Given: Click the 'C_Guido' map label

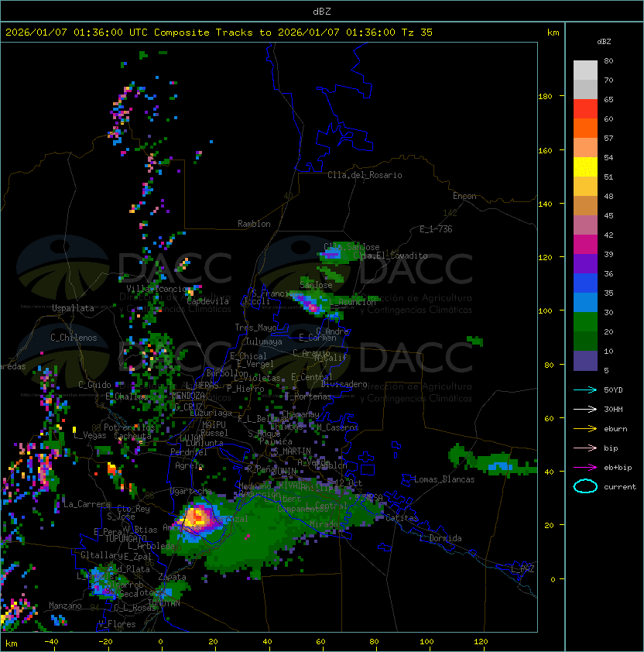Looking at the screenshot, I should tap(94, 385).
